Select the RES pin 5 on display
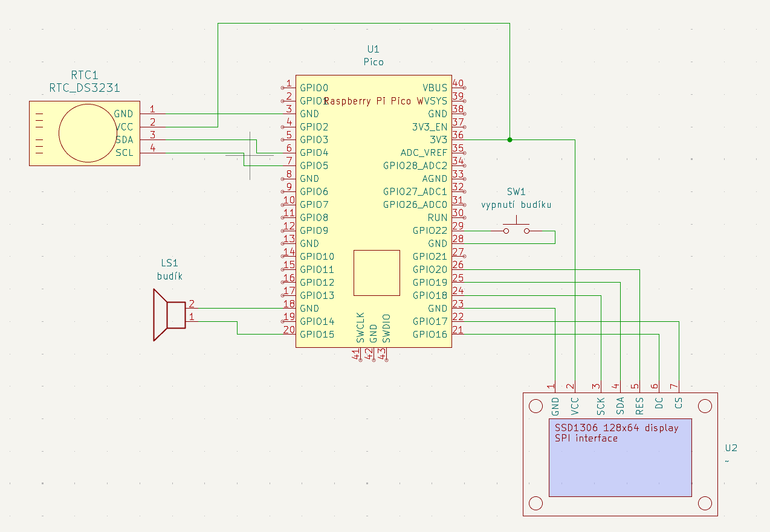The width and height of the screenshot is (770, 532). (x=639, y=387)
